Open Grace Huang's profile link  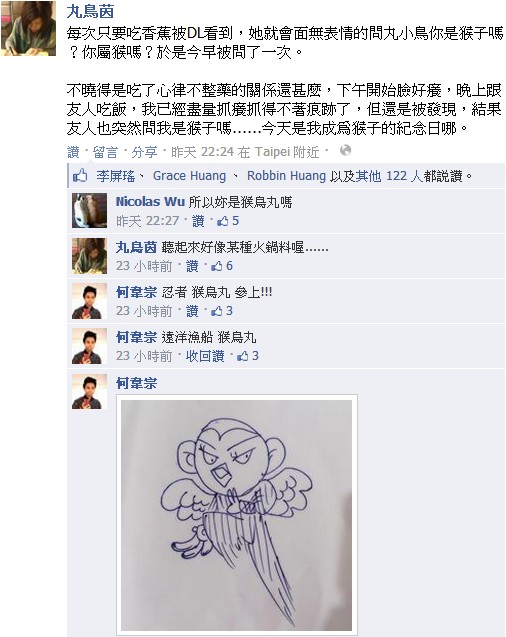189,176
